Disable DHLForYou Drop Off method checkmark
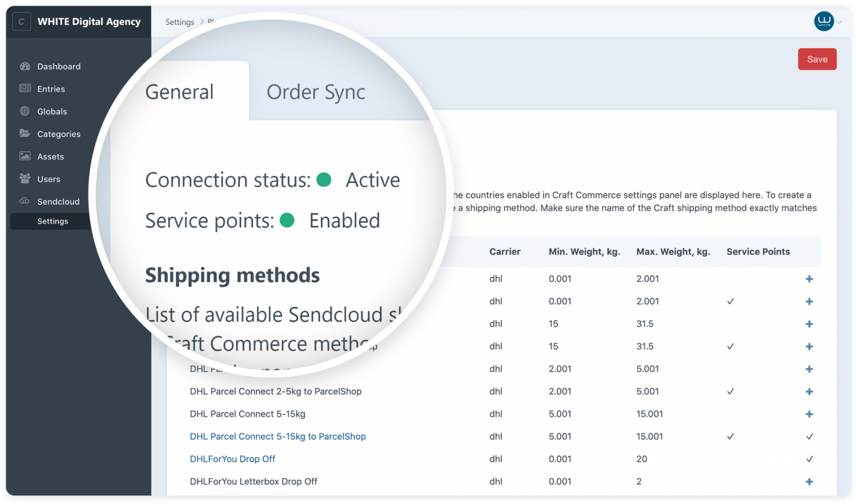This screenshot has width=857, height=504. (809, 459)
